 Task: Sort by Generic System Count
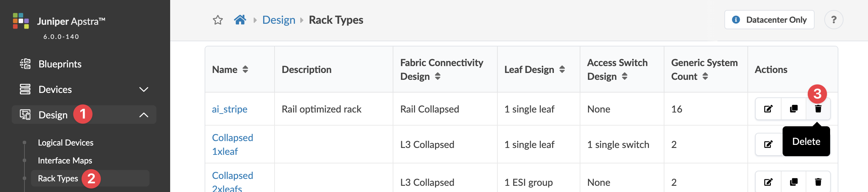click(705, 76)
